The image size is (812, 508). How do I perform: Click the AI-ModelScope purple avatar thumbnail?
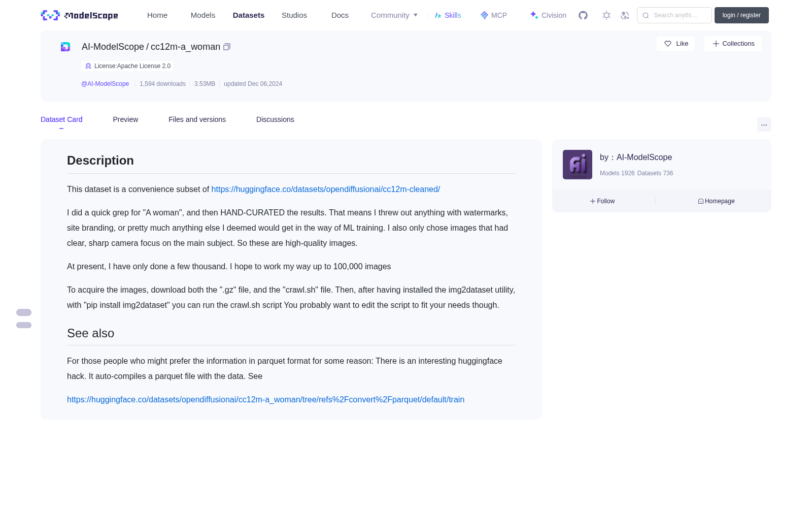pos(578,165)
